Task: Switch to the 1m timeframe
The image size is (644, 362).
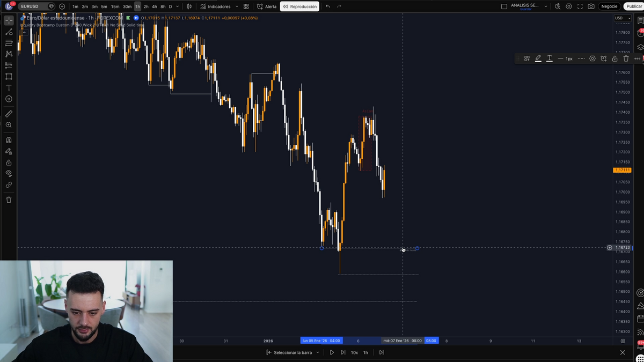Action: pos(75,6)
